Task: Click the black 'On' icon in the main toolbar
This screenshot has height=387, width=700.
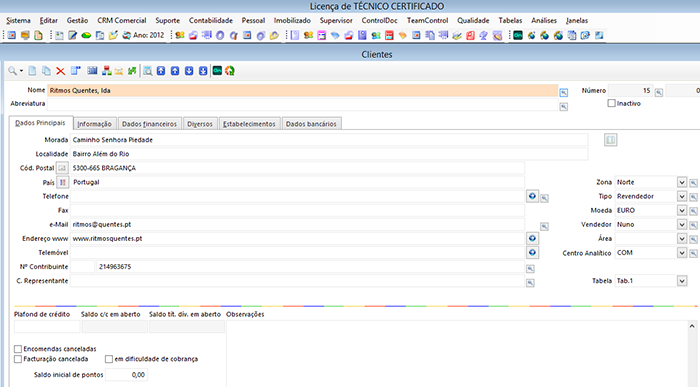Action: coord(518,35)
